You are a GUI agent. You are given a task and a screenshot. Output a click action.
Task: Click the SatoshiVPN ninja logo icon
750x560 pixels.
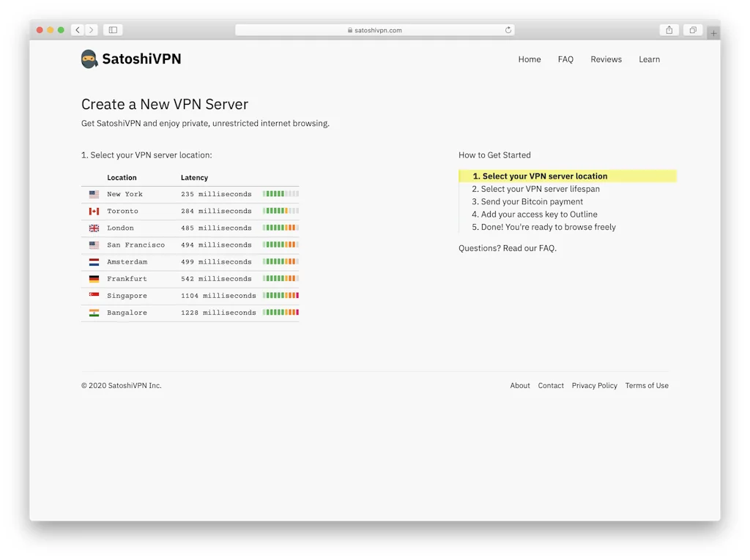pos(89,59)
